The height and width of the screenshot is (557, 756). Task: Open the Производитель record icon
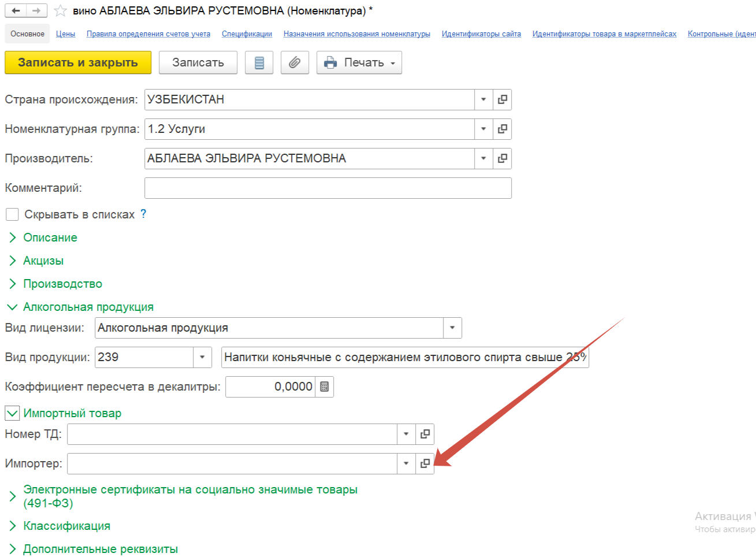502,158
